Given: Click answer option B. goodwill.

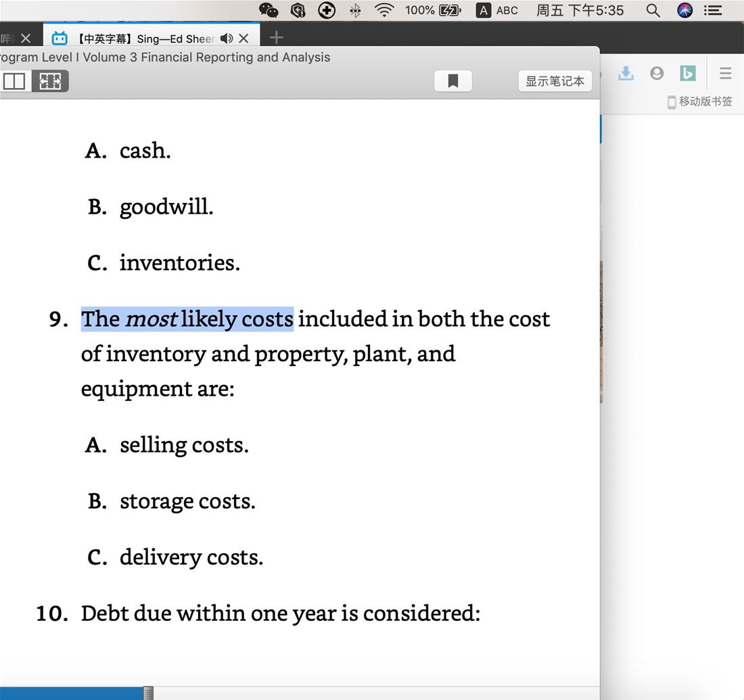Looking at the screenshot, I should coord(150,208).
